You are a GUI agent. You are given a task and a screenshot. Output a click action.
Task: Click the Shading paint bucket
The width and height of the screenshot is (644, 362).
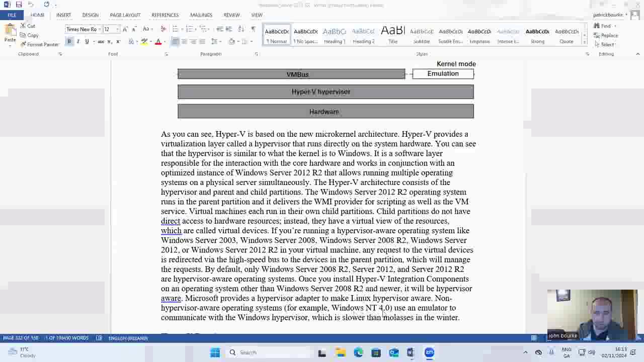pos(232,41)
